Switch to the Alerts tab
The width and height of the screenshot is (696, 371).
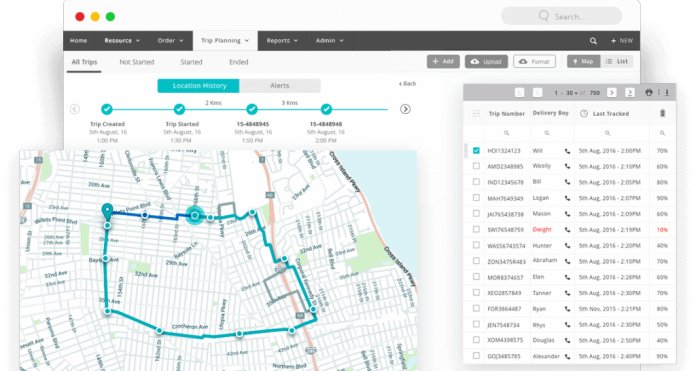click(x=280, y=86)
